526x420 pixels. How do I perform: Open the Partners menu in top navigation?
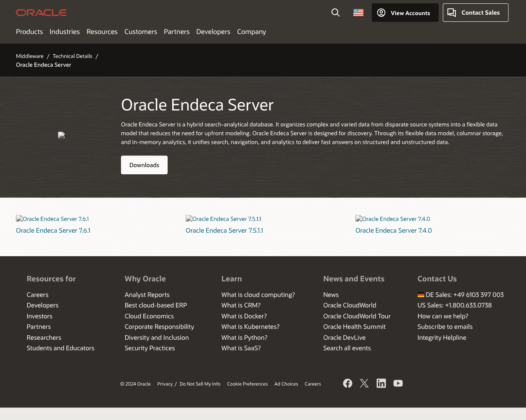pyautogui.click(x=176, y=31)
